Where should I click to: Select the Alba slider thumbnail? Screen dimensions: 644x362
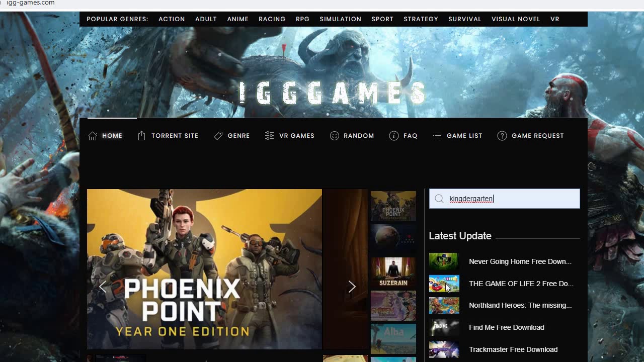pyautogui.click(x=393, y=339)
